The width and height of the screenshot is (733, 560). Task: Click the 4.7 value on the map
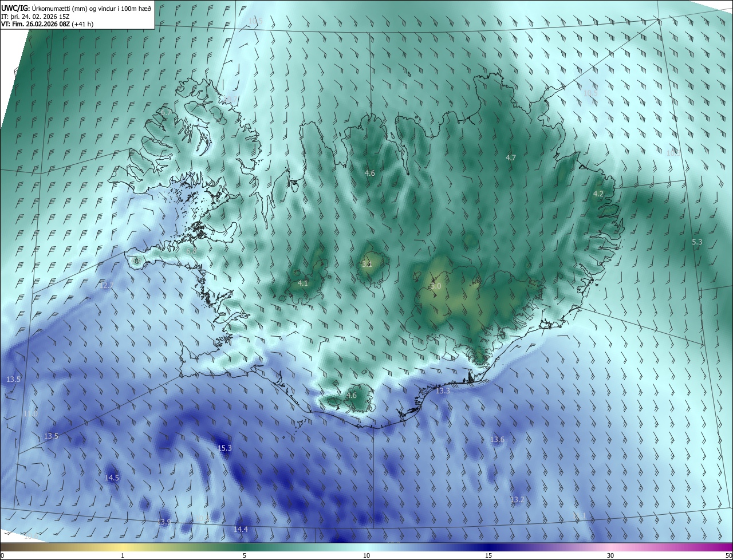click(511, 157)
